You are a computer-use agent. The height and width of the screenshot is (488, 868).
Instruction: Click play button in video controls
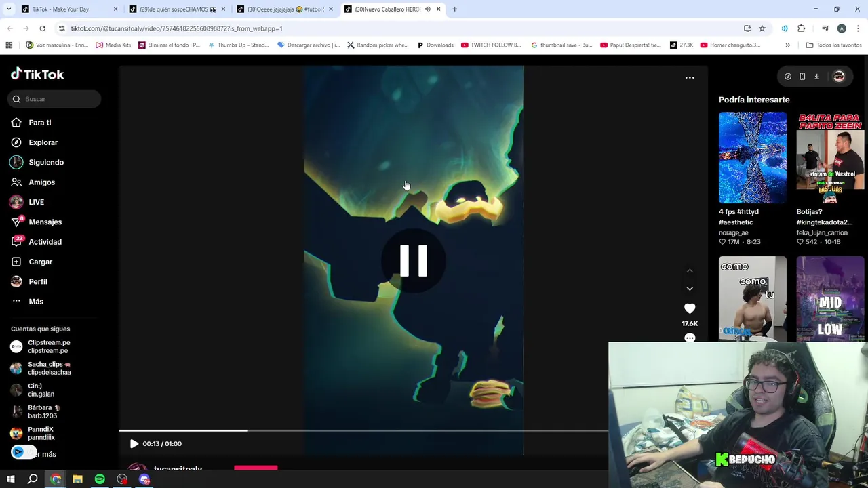point(134,444)
